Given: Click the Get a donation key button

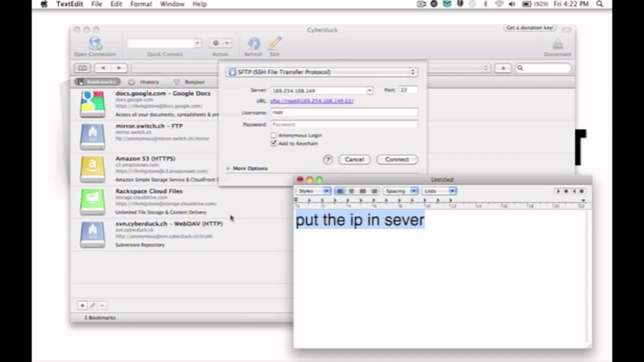Looking at the screenshot, I should (530, 28).
